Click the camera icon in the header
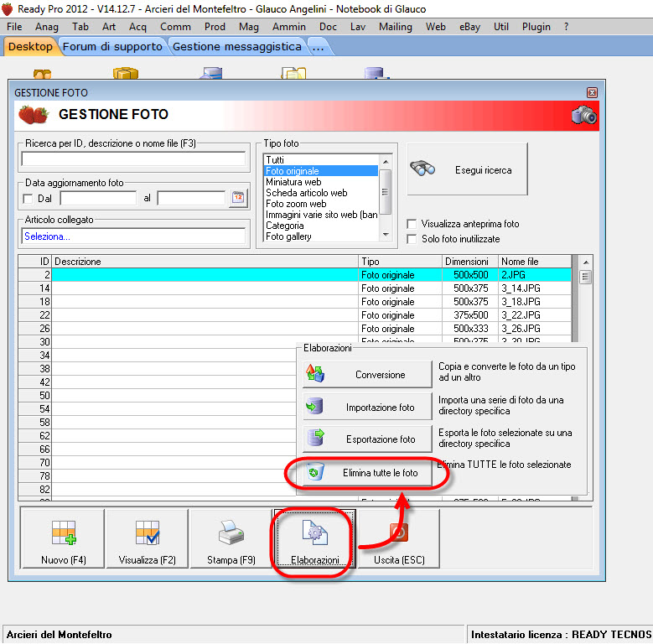653x644 pixels. click(584, 115)
